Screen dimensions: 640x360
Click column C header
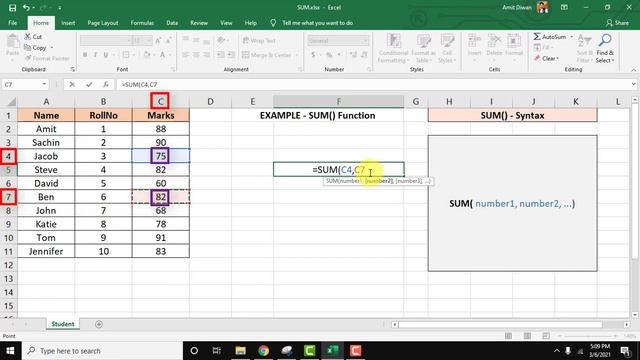click(160, 101)
